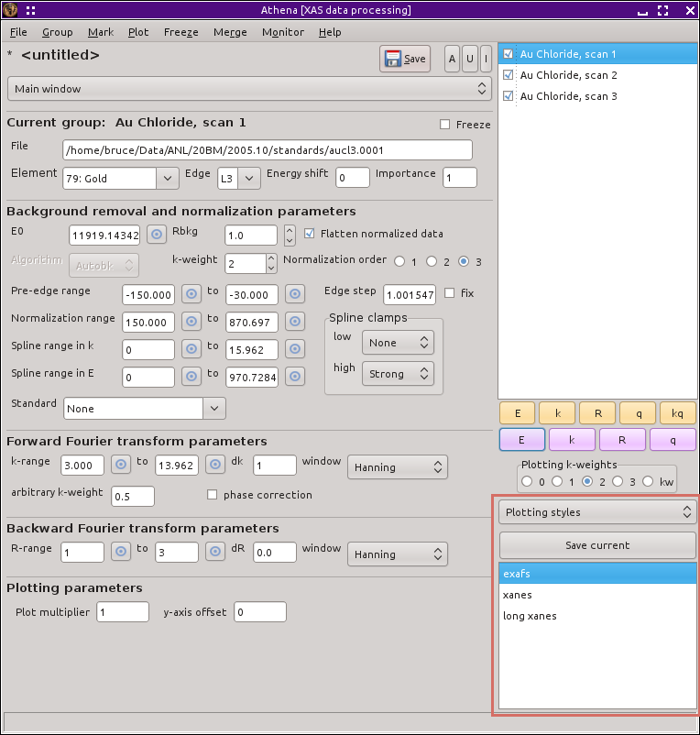Open the Plotting styles dropdown
This screenshot has width=700, height=735.
[x=597, y=512]
